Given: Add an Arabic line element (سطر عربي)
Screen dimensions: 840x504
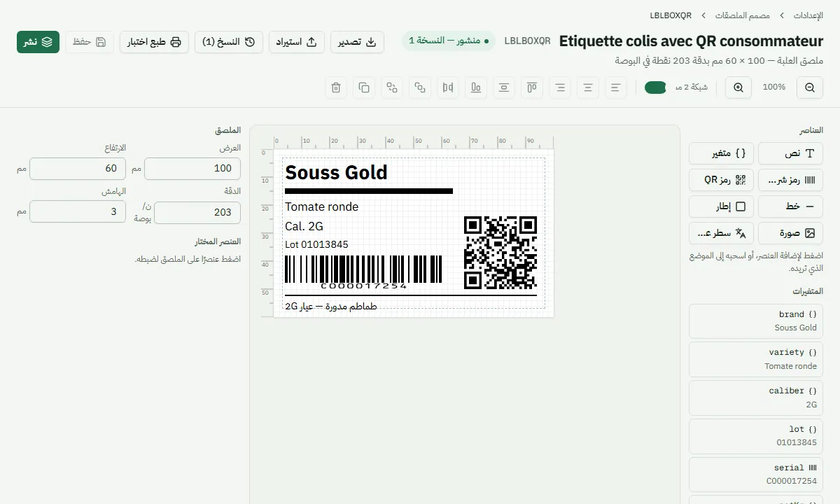Looking at the screenshot, I should (721, 233).
